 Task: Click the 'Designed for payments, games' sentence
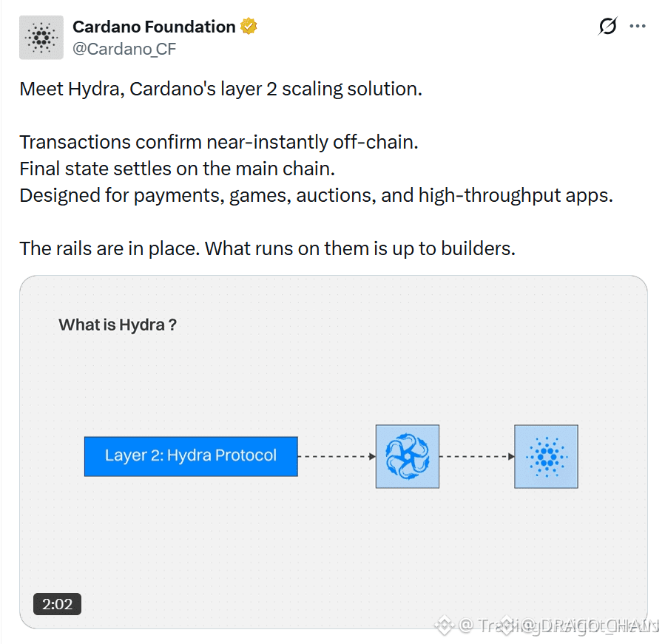pyautogui.click(x=317, y=196)
